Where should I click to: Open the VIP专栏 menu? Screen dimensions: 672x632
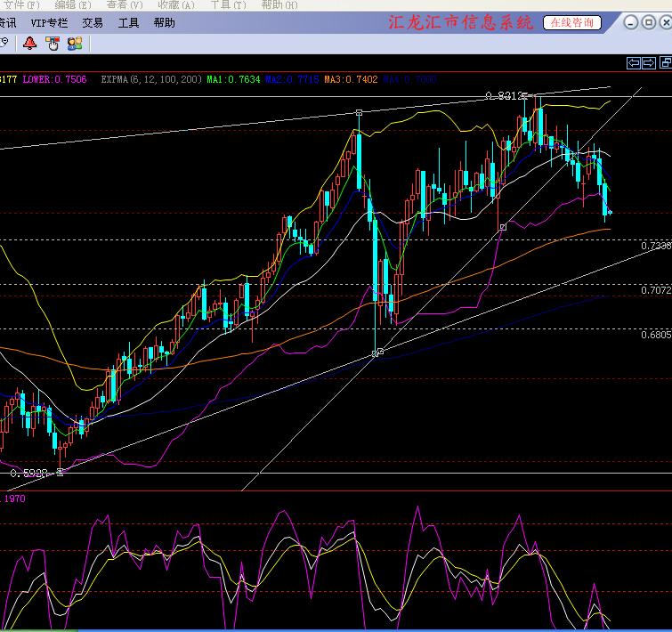[x=49, y=23]
